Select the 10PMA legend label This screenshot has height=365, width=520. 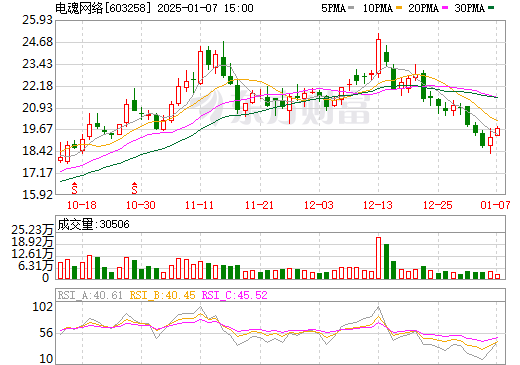pyautogui.click(x=378, y=8)
